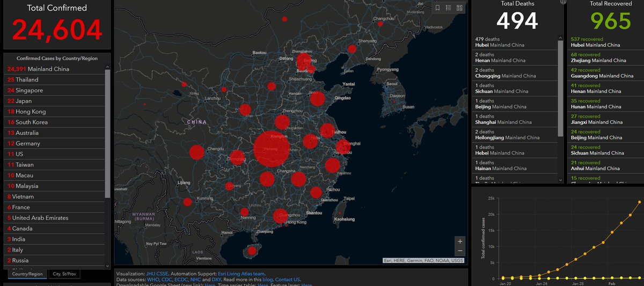This screenshot has height=286, width=644.
Task: Select the '24 Singapore' row
Action: [x=54, y=90]
